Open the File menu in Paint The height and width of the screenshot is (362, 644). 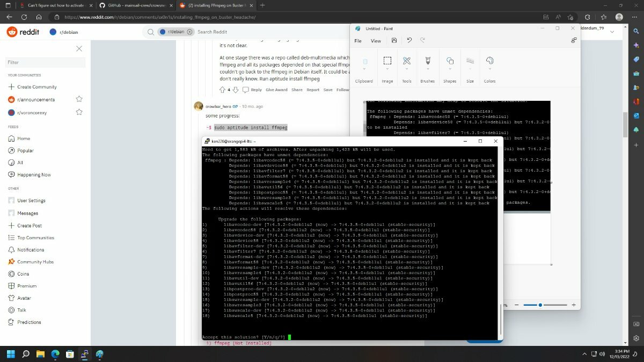click(x=358, y=41)
